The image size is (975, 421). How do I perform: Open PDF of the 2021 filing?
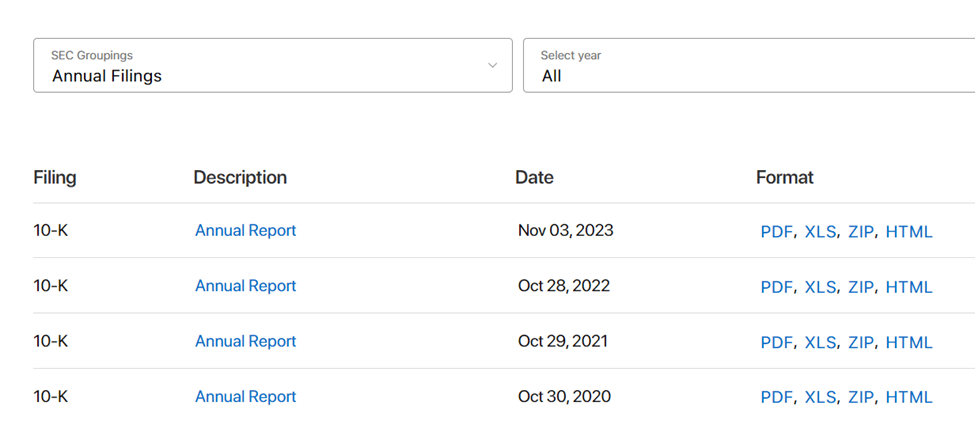776,342
